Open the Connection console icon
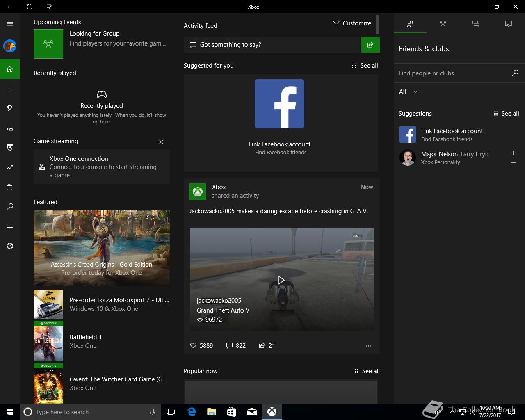The height and width of the screenshot is (420, 525). pos(10,226)
